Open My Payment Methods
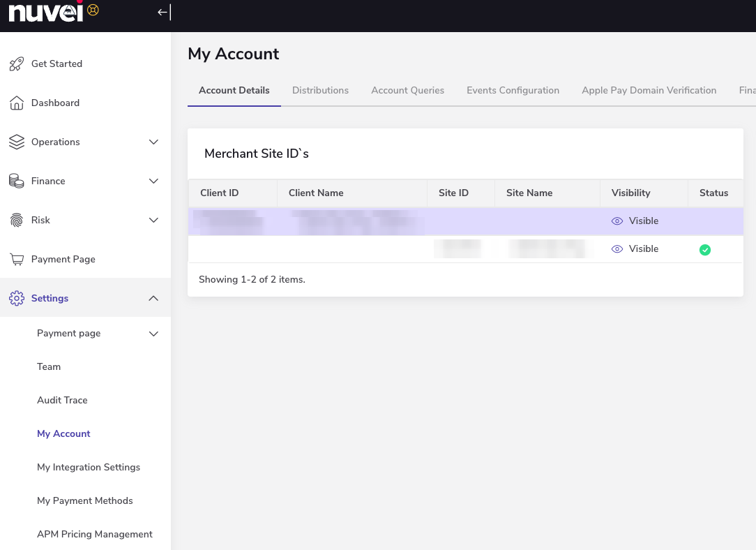The image size is (756, 550). click(85, 500)
